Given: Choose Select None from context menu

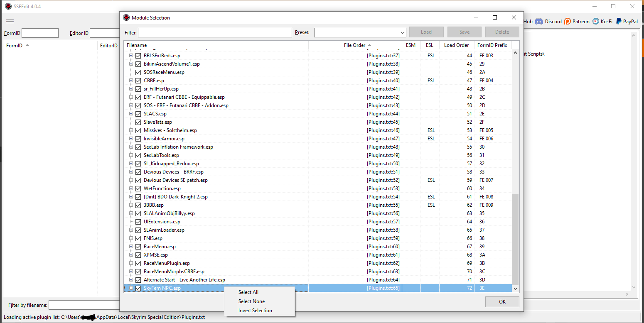Looking at the screenshot, I should click(259, 301).
